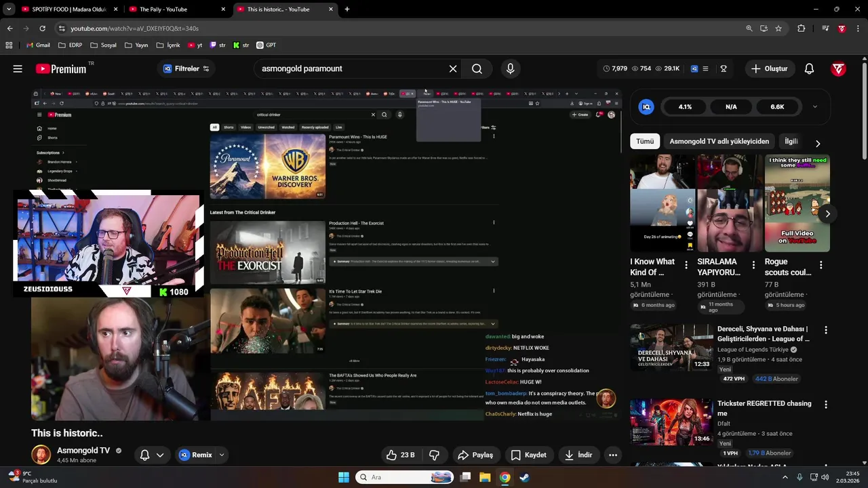868x488 pixels.
Task: Reload the page
Action: tap(42, 28)
